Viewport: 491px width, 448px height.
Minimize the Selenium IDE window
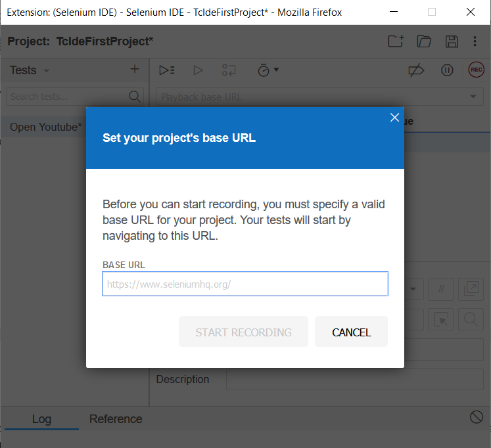coord(394,12)
